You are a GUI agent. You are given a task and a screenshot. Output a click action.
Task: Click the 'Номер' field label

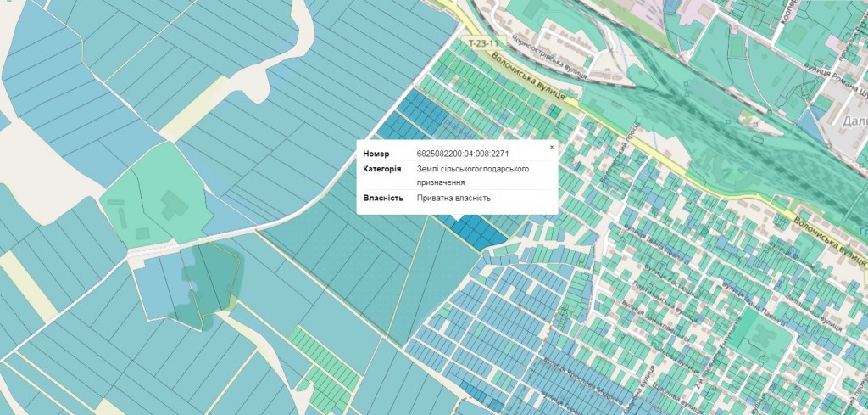376,154
